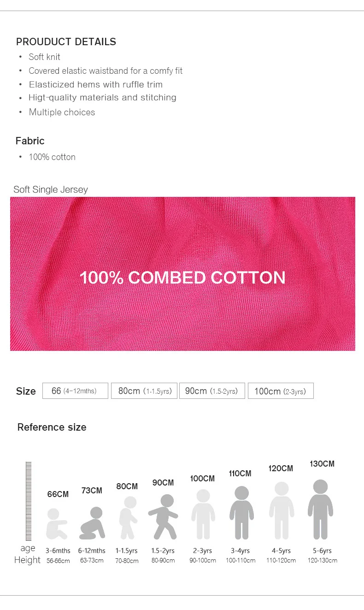This screenshot has width=364, height=610.
Task: Select size 90cm (1.5-2yrs) box
Action: click(x=212, y=391)
